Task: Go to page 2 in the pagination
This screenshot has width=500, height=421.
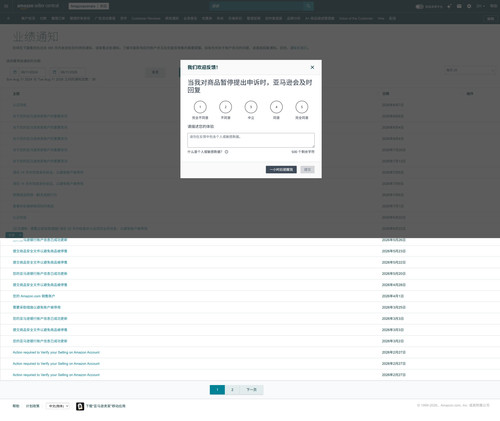Action: (x=232, y=390)
